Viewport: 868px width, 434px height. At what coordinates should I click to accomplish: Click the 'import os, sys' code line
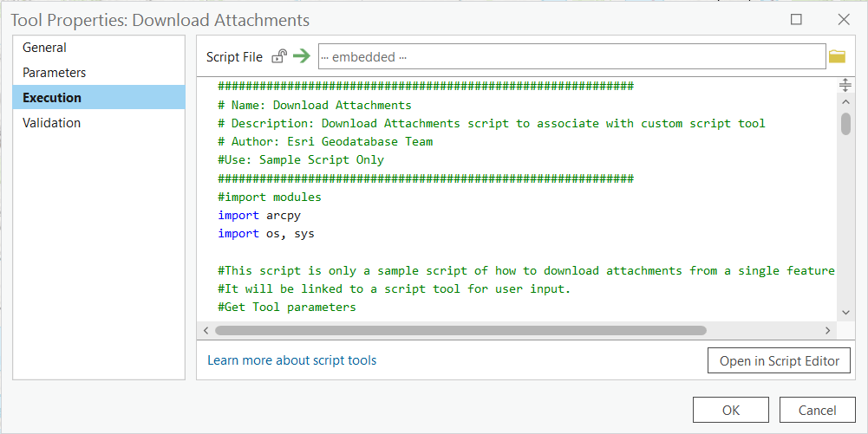coord(265,233)
